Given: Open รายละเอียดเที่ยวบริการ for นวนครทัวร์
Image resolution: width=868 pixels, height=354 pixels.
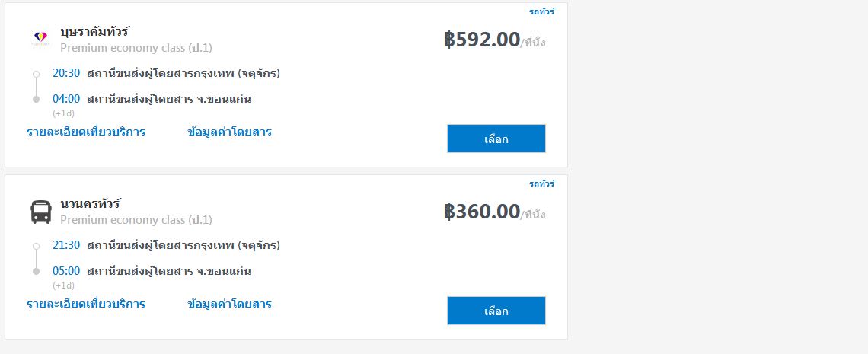Looking at the screenshot, I should pyautogui.click(x=86, y=304).
